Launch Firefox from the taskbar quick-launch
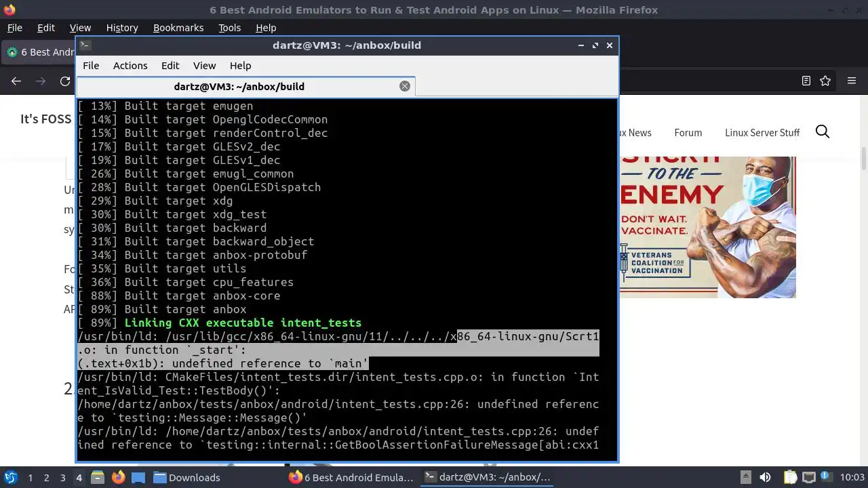Viewport: 868px width, 488px height. coord(118,477)
